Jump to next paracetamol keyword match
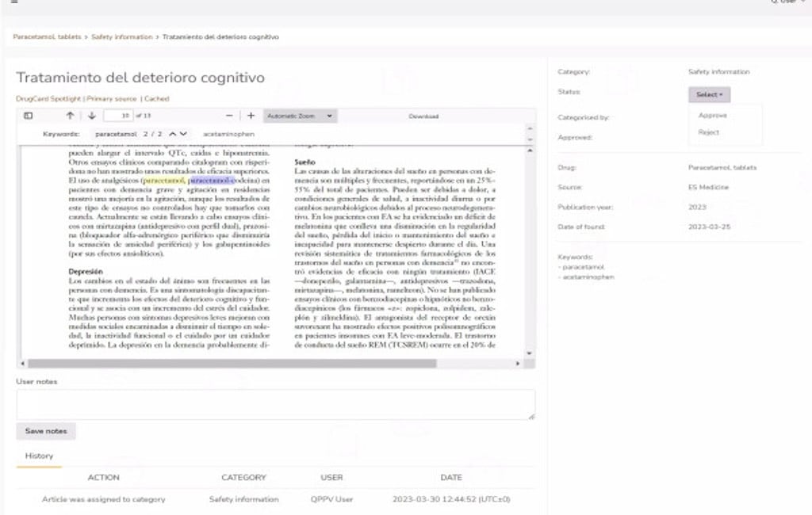 tap(183, 134)
